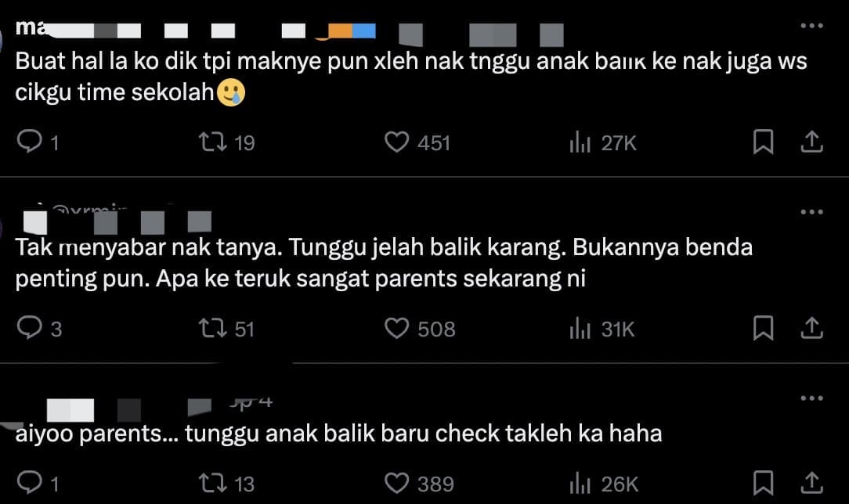Bookmark the 'Tak menyabar nak tanya' tweet
The width and height of the screenshot is (849, 504).
763,328
